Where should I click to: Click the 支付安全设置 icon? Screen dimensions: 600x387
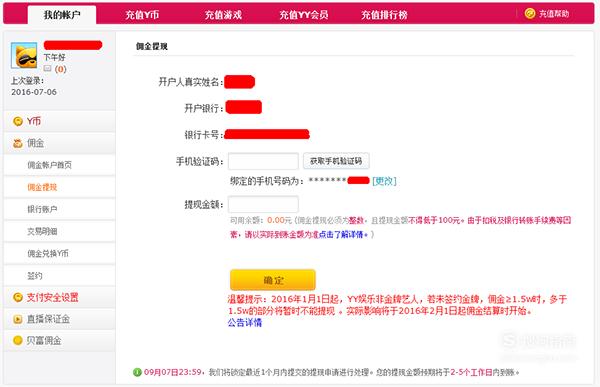click(x=18, y=297)
